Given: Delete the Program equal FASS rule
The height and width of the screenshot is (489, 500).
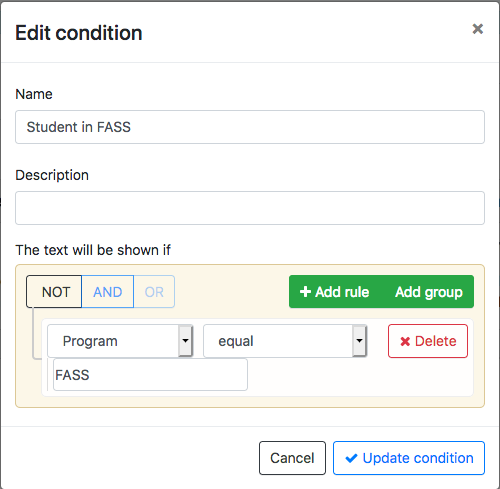Looking at the screenshot, I should tap(428, 341).
